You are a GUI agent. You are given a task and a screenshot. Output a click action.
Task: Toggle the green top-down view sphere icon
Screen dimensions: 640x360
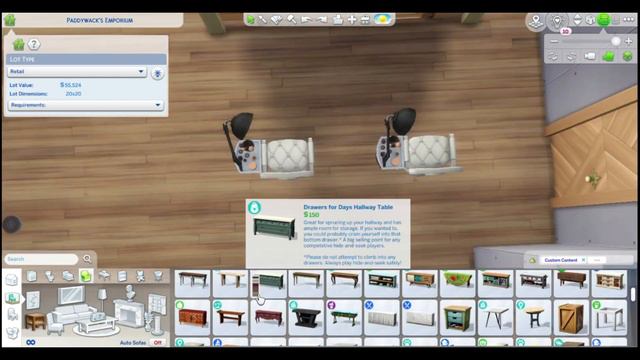click(627, 56)
